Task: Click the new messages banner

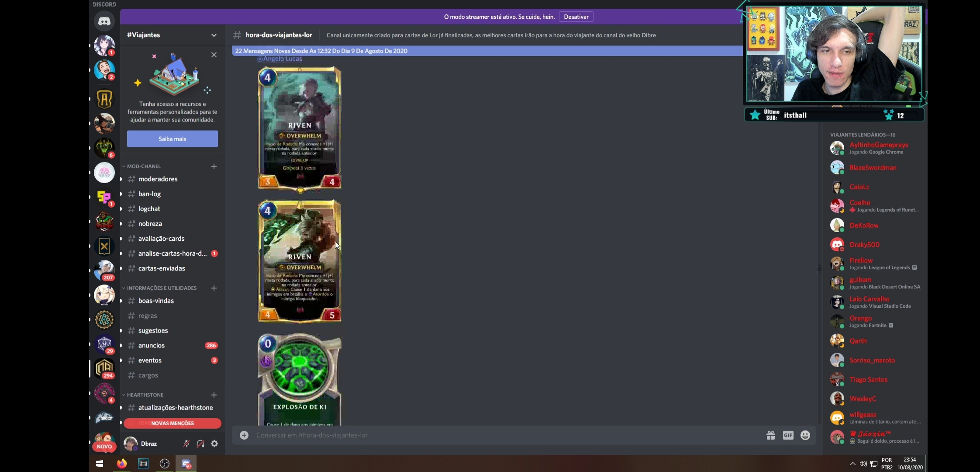Action: [487, 51]
